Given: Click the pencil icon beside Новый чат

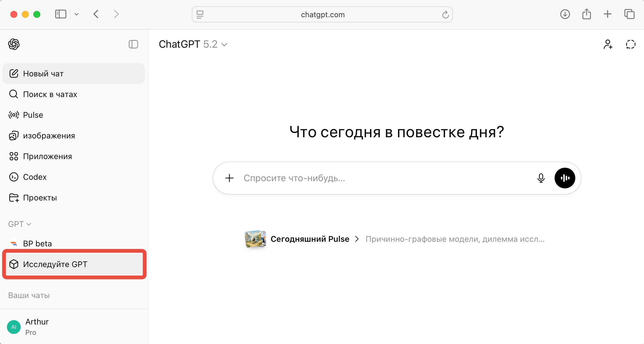Looking at the screenshot, I should point(14,74).
